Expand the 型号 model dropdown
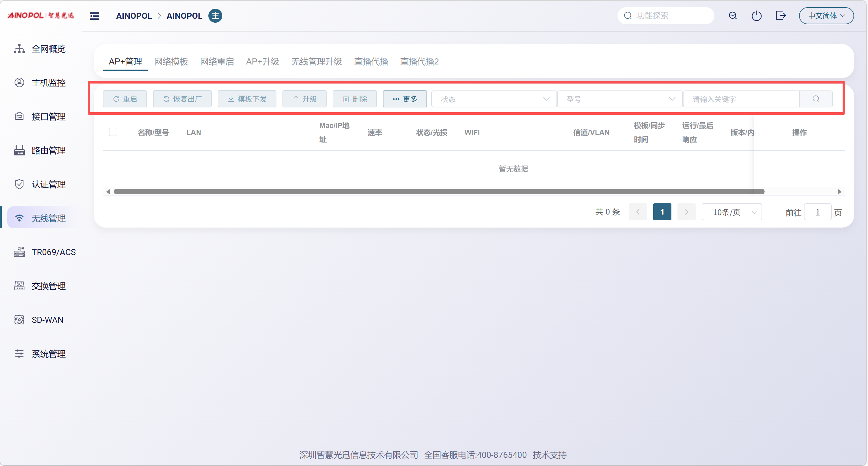 [619, 99]
